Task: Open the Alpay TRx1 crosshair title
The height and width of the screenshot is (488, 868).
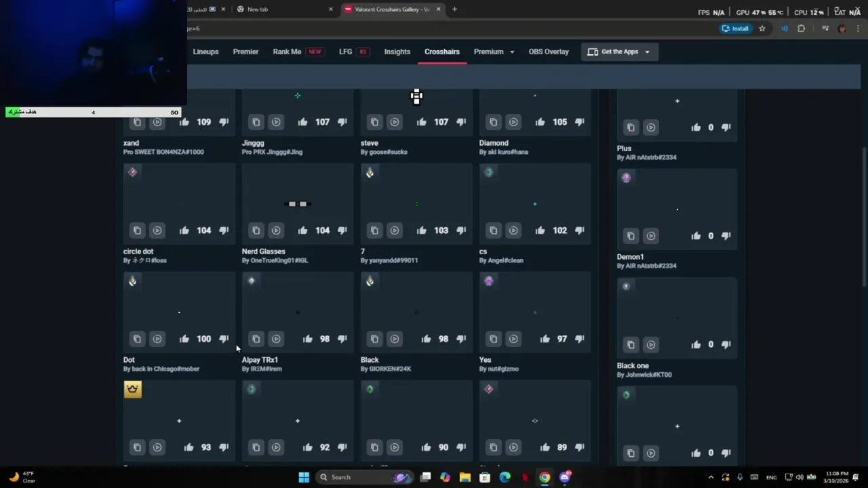Action: [x=260, y=360]
